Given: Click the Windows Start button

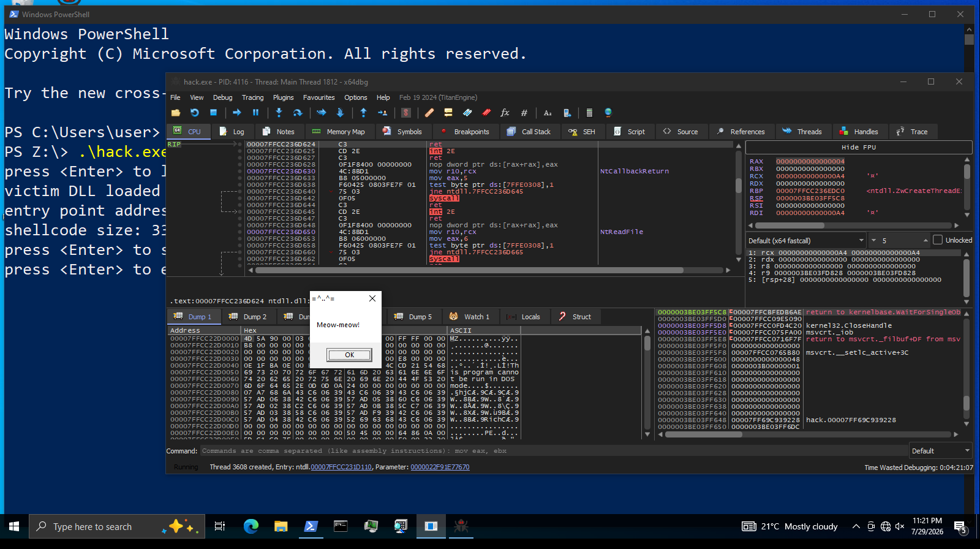Looking at the screenshot, I should coord(14,526).
